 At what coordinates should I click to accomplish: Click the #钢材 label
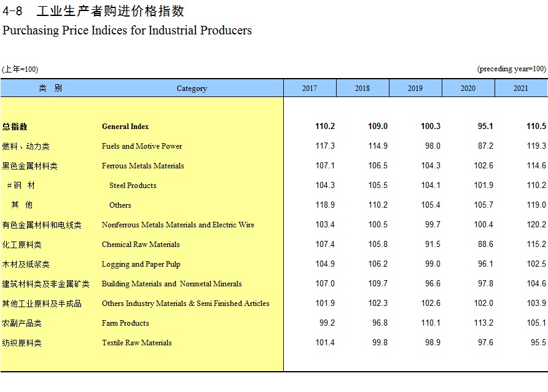coord(21,185)
